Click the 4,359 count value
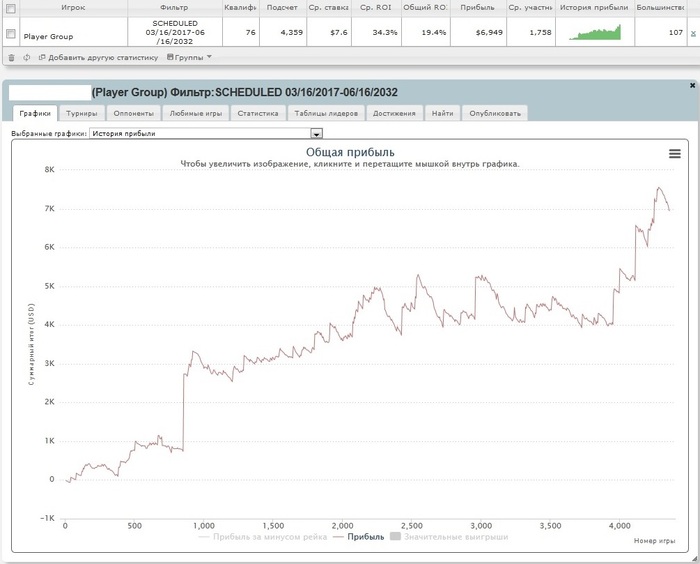 tap(292, 33)
